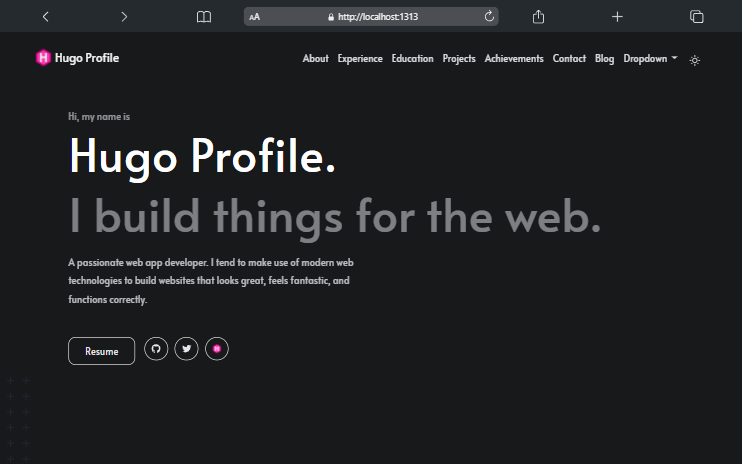This screenshot has width=742, height=464.
Task: Show the tab overview icon
Action: (697, 17)
